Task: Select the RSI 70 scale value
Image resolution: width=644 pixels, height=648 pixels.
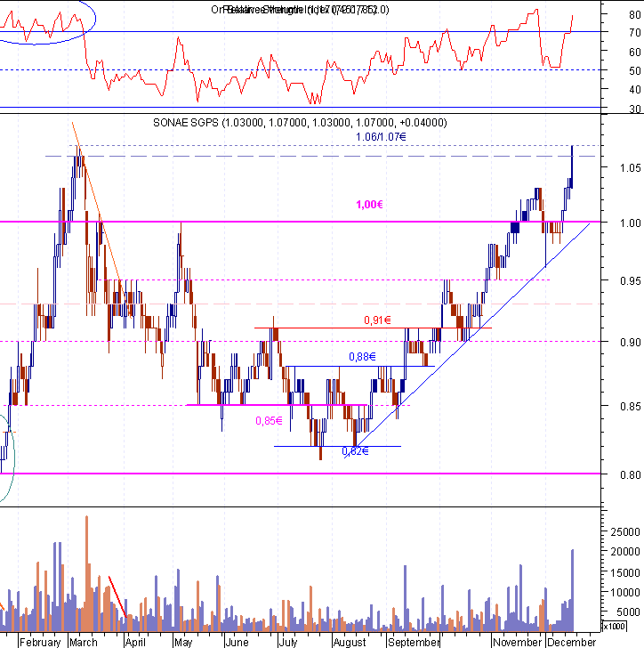Action: coord(635,32)
